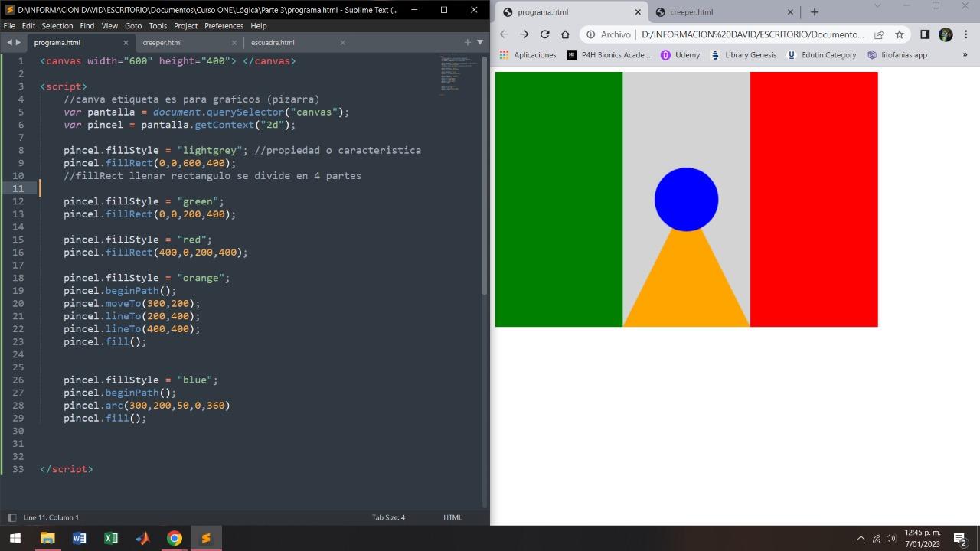This screenshot has height=551, width=980.
Task: Close the programa.html editor tab
Action: 126,43
